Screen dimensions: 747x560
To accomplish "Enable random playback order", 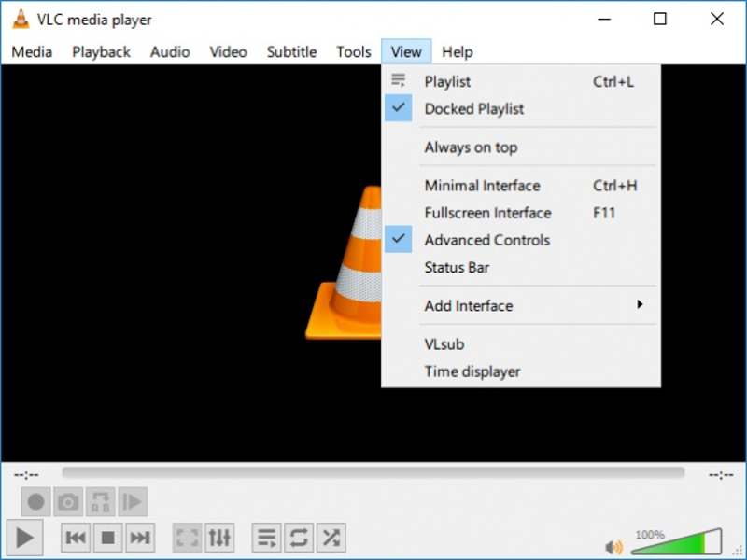I will click(x=330, y=537).
